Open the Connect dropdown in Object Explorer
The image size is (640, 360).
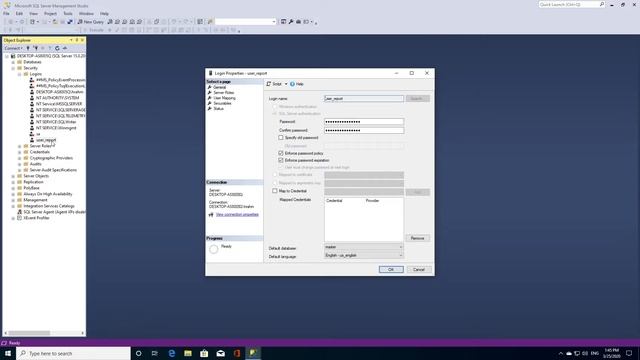pyautogui.click(x=14, y=48)
